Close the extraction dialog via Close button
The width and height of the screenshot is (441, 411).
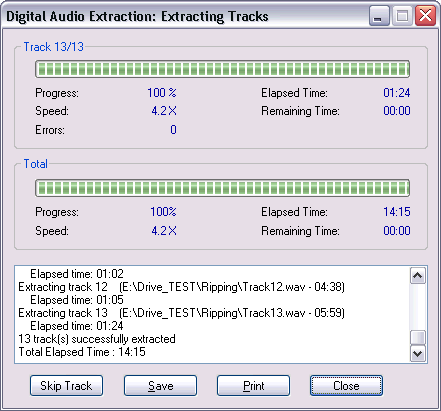(346, 386)
